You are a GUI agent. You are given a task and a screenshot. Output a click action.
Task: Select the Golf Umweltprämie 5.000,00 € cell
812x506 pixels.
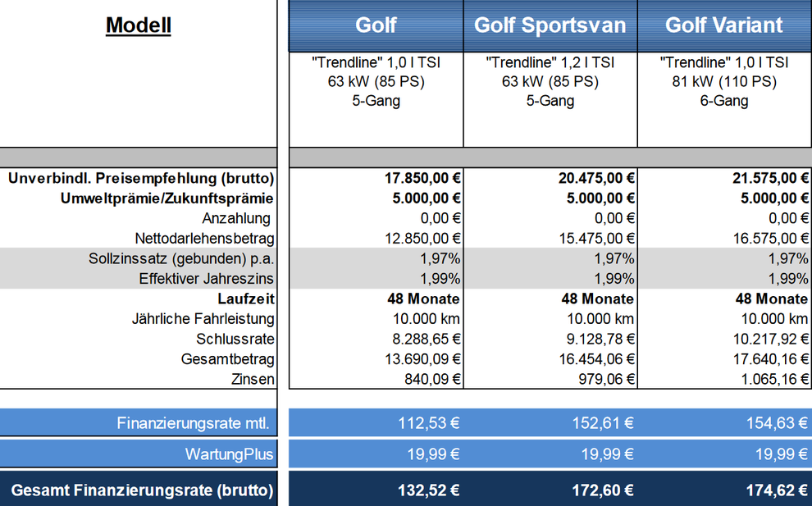[x=427, y=198]
